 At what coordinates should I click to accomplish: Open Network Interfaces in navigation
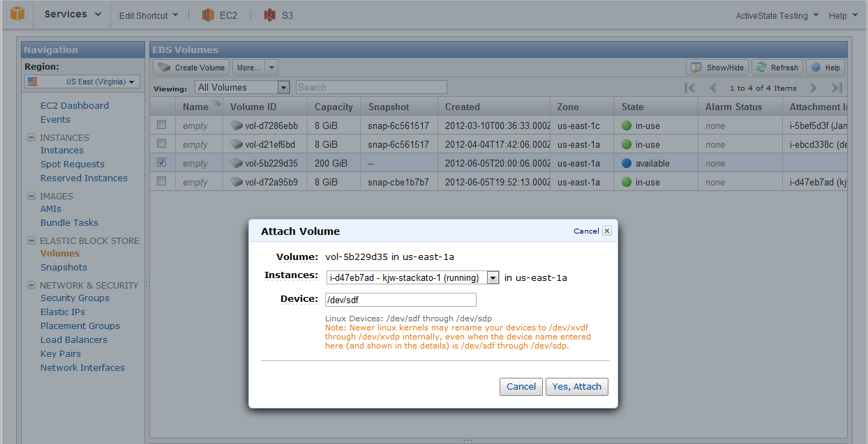[x=82, y=368]
